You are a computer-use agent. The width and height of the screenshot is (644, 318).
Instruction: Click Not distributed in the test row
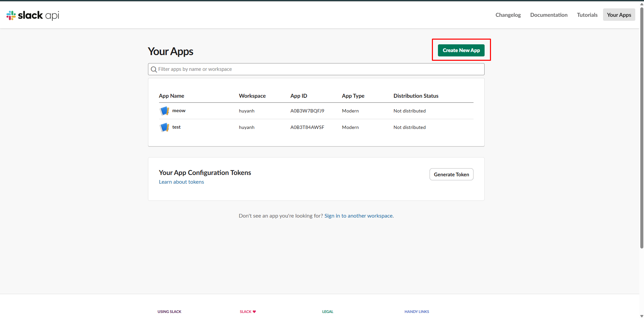tap(409, 127)
